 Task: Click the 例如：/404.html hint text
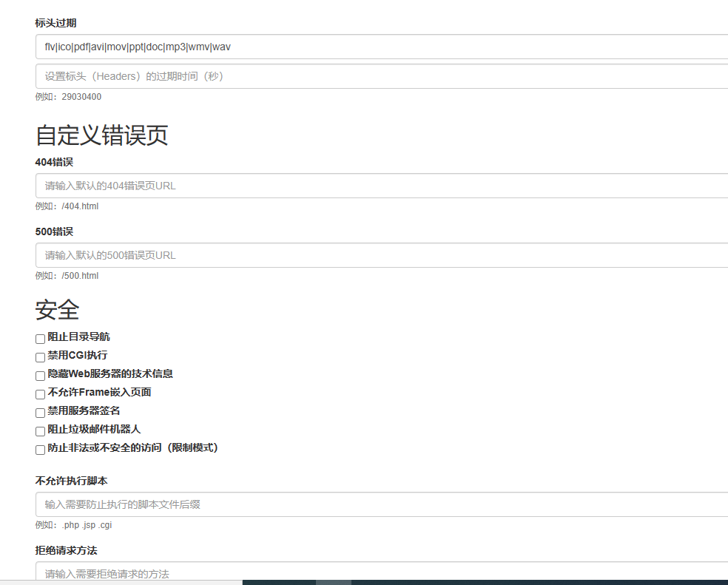click(67, 206)
